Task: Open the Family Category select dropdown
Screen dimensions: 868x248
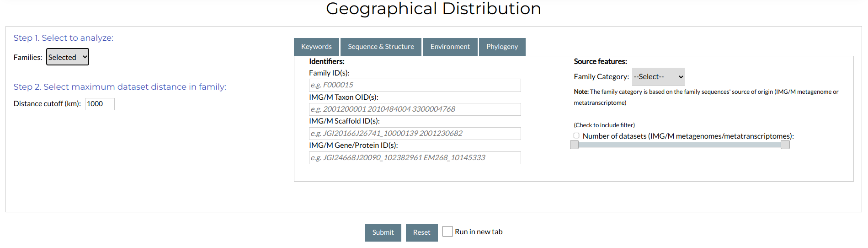Action: (x=658, y=77)
